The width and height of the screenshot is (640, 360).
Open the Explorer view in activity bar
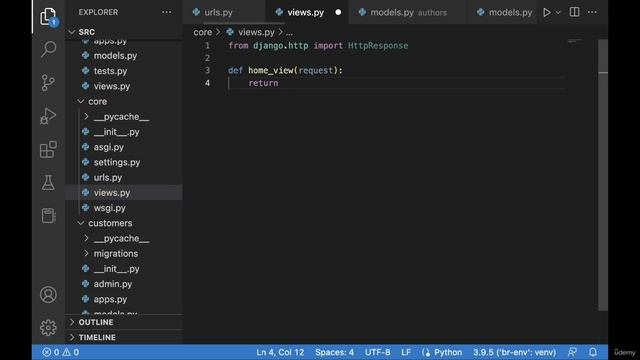click(x=48, y=16)
